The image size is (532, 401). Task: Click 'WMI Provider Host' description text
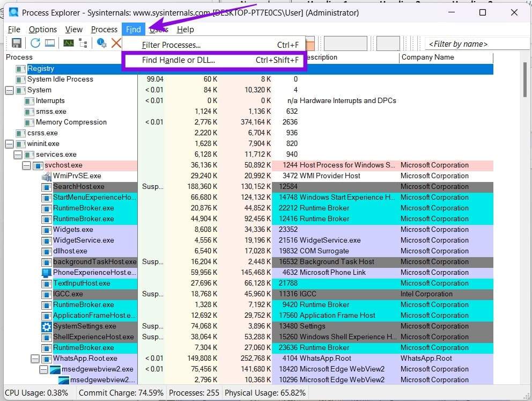tap(330, 176)
